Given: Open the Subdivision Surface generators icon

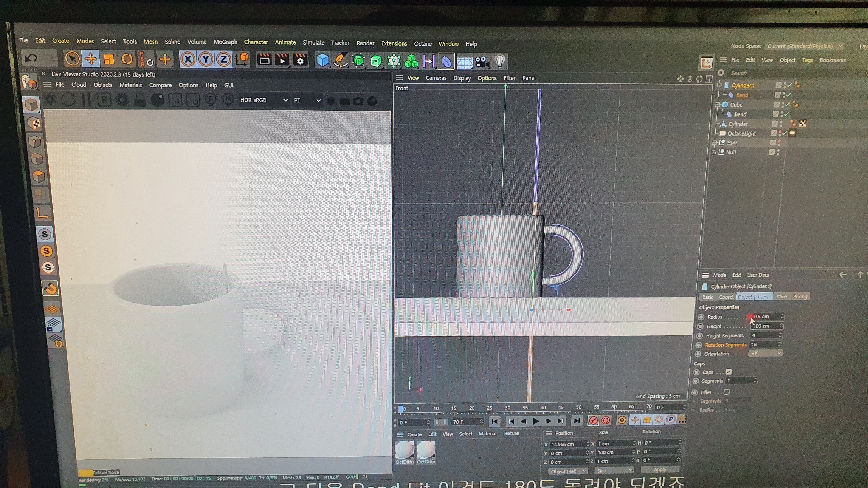Looking at the screenshot, I should coord(358,61).
